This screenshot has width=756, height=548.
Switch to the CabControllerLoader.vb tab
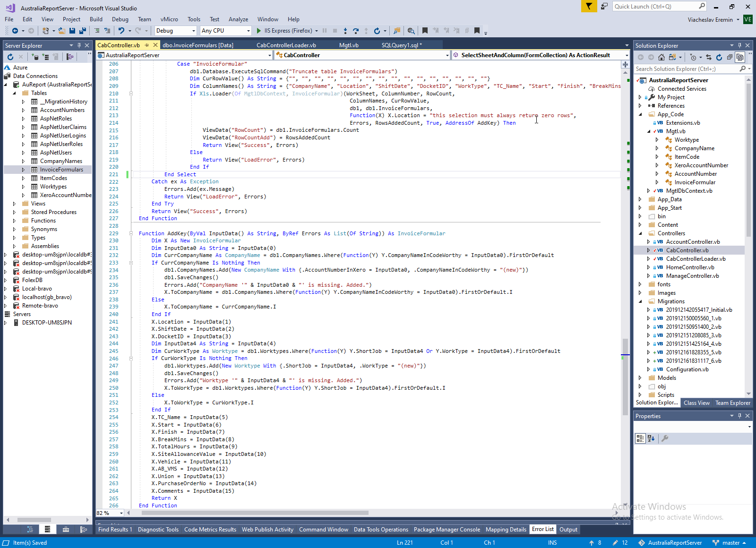[x=286, y=45]
